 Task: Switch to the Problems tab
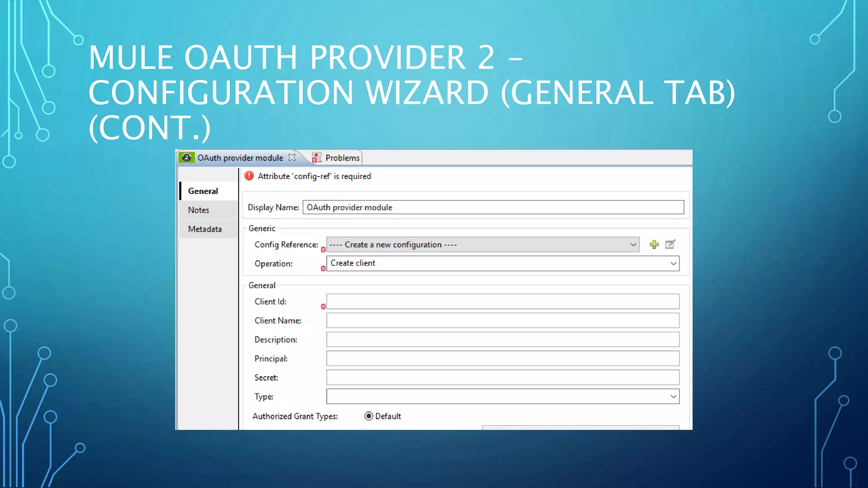(x=342, y=158)
